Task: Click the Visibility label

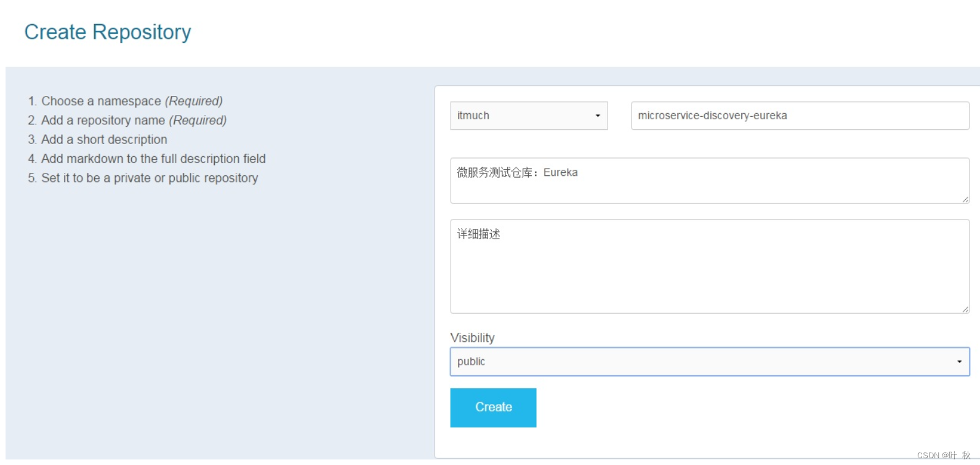Action: tap(472, 338)
